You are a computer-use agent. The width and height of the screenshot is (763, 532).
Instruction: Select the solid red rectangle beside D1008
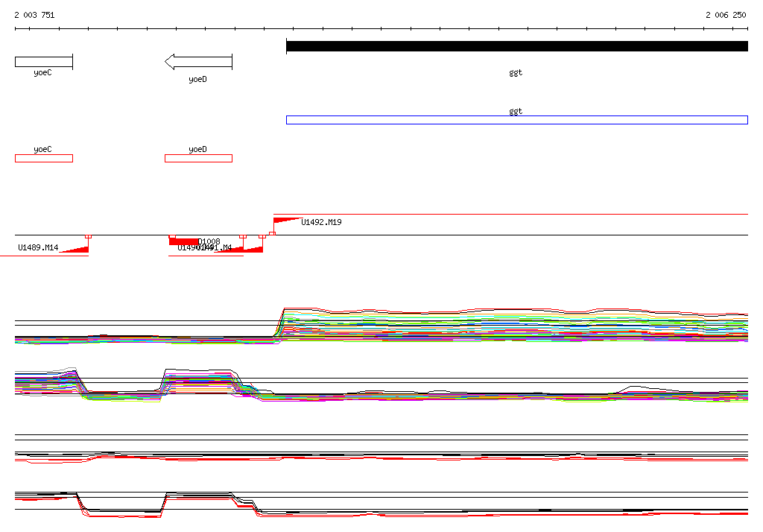(183, 241)
